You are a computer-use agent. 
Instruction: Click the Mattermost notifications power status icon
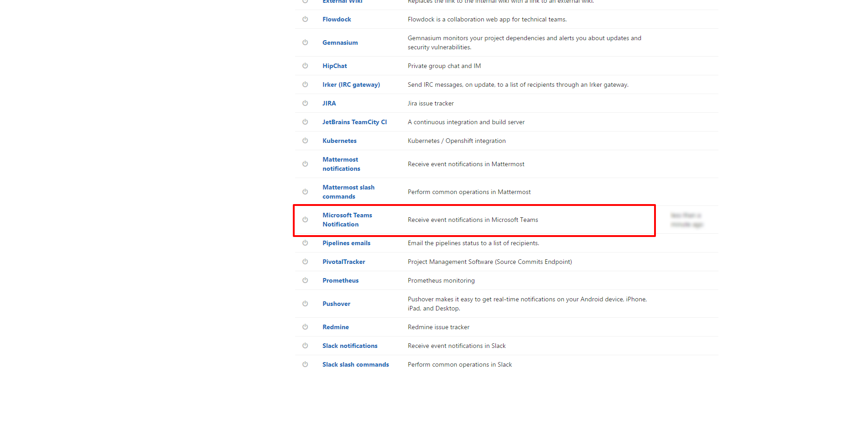tap(305, 164)
